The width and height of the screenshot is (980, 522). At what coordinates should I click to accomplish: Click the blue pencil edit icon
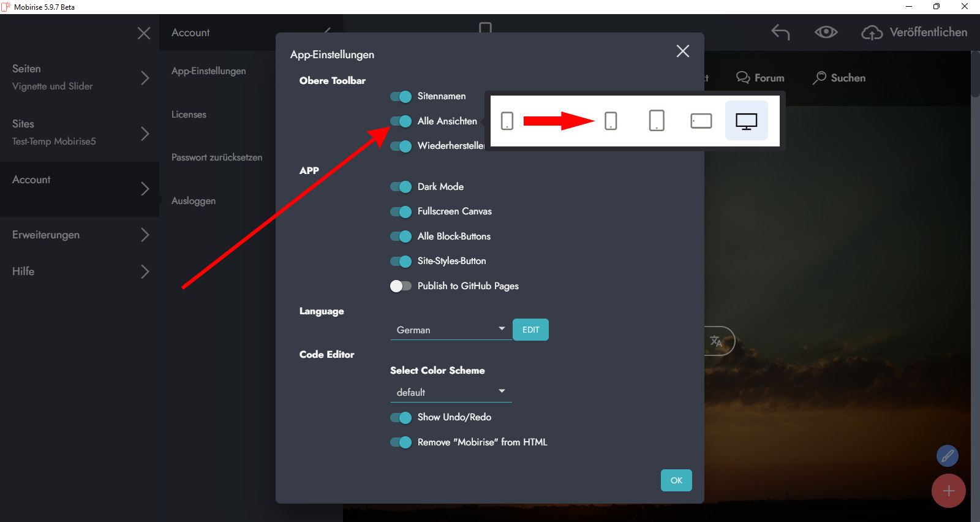pos(947,456)
